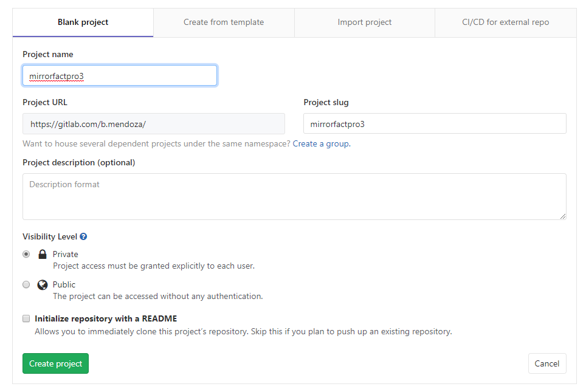Select the Private visibility radio button
The image size is (586, 392).
(x=26, y=254)
